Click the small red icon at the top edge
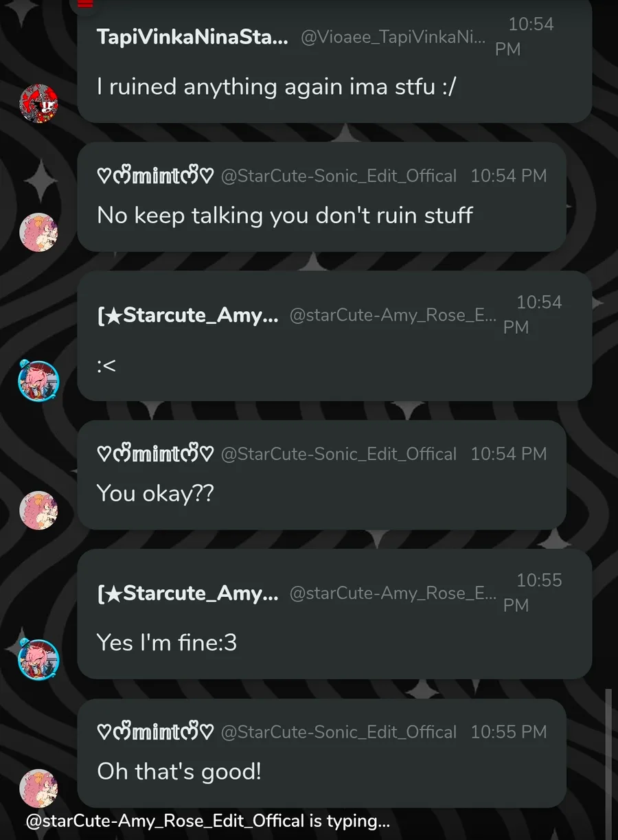Image resolution: width=618 pixels, height=840 pixels. coord(85,4)
